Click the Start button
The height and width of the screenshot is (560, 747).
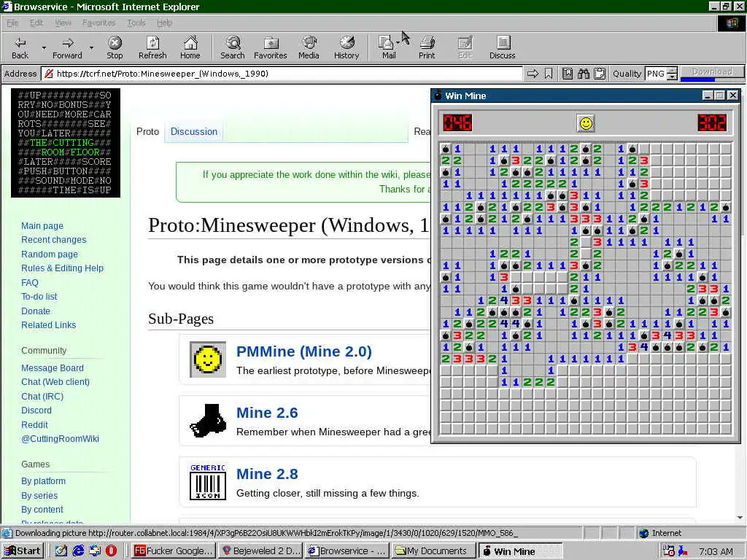click(x=23, y=551)
